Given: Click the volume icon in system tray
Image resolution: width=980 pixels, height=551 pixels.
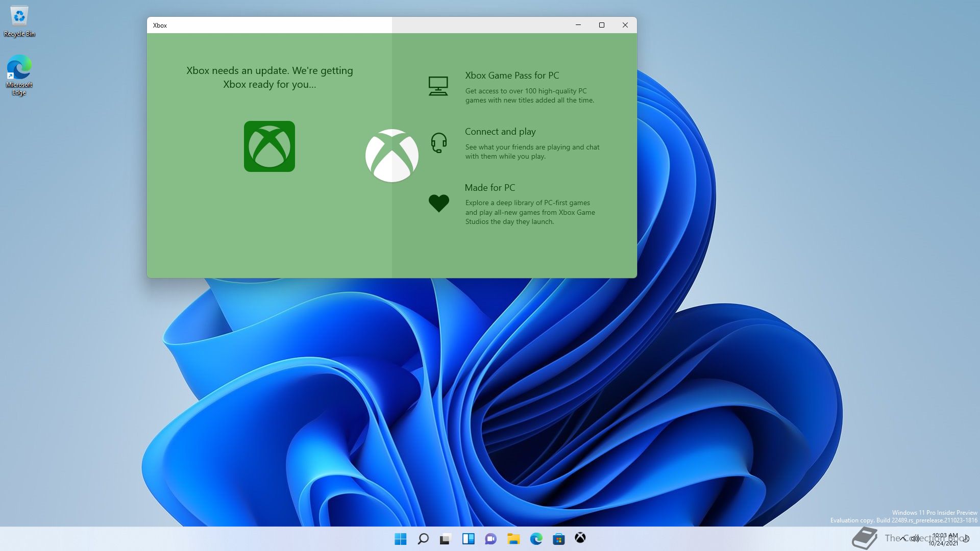Looking at the screenshot, I should pos(915,538).
